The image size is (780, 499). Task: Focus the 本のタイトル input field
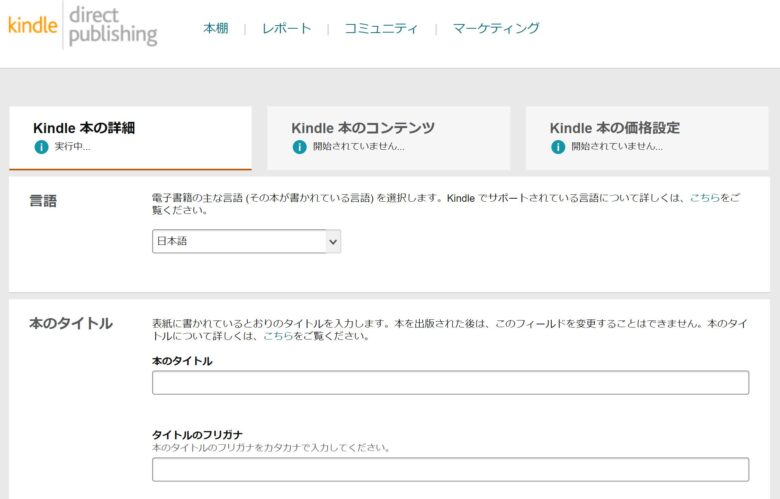[x=451, y=383]
